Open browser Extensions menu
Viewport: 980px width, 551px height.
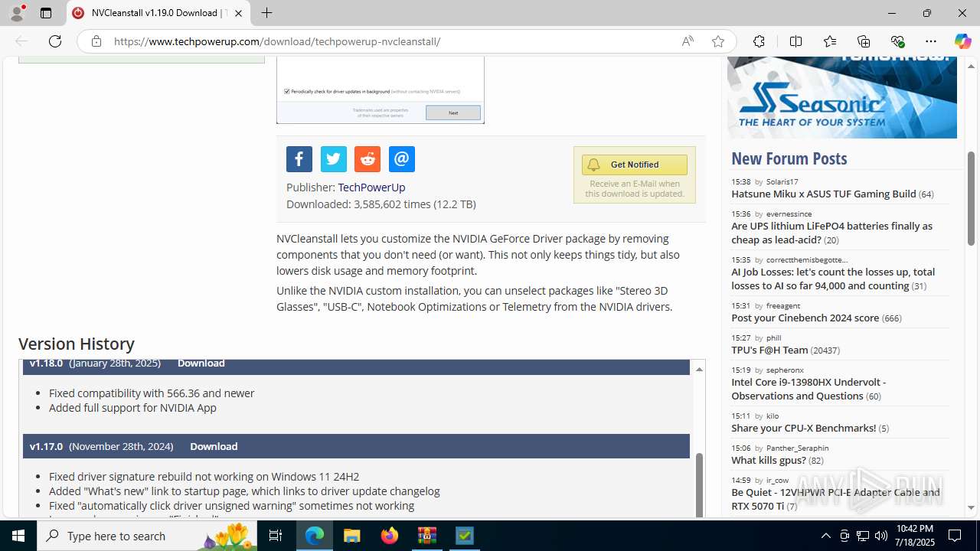coord(759,41)
